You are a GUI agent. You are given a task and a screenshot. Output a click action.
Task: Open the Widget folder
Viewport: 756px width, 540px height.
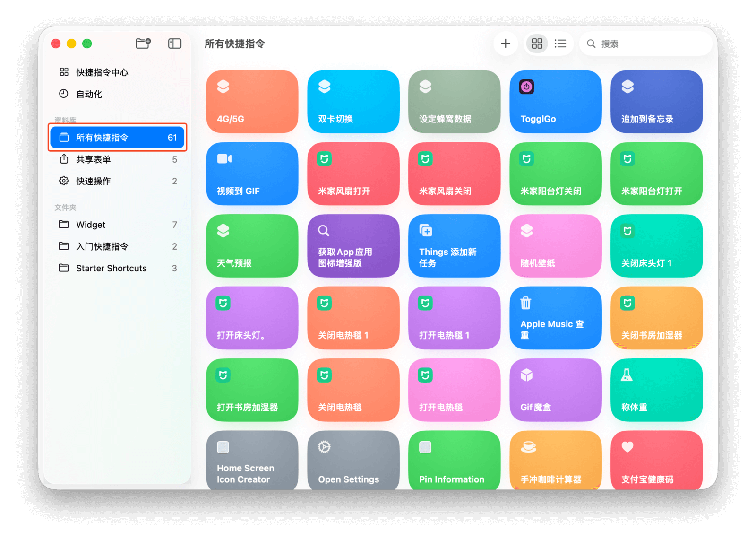[91, 225]
